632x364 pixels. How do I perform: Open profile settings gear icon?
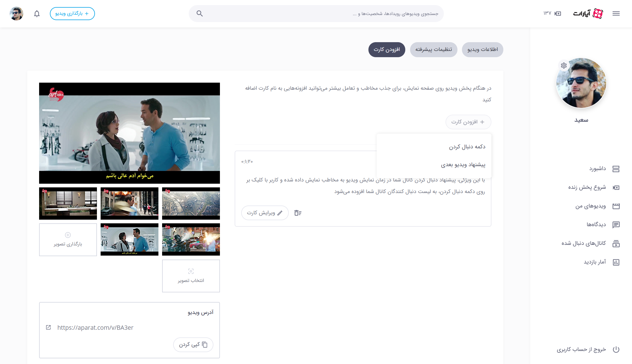(x=564, y=65)
